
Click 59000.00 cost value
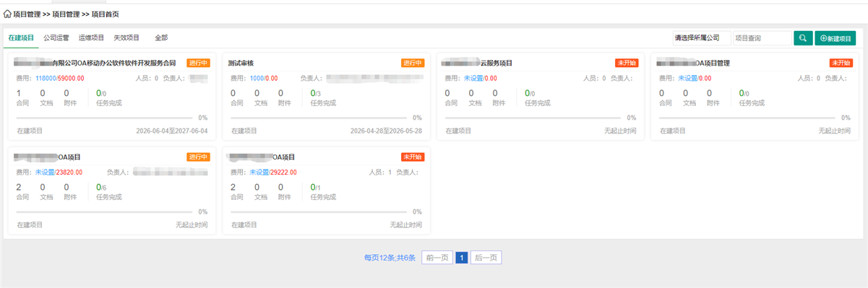71,78
